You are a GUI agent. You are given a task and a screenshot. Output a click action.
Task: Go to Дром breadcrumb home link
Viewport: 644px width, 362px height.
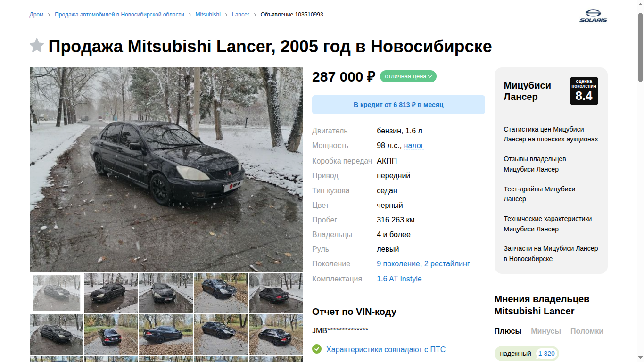(36, 15)
